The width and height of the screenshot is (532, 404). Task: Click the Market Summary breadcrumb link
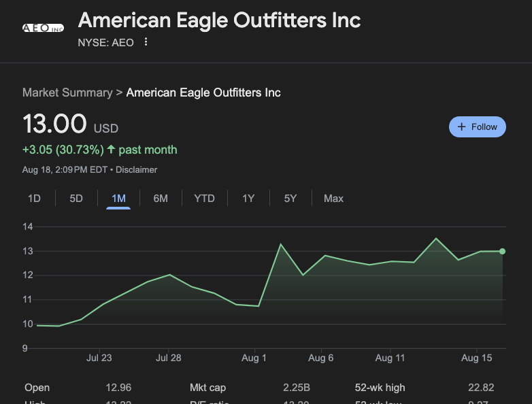click(x=67, y=92)
